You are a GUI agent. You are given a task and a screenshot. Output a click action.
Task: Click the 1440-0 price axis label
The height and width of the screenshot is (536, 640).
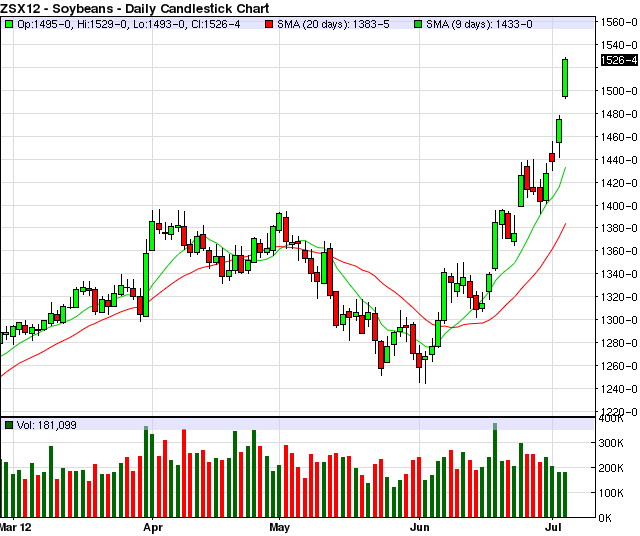click(x=619, y=160)
